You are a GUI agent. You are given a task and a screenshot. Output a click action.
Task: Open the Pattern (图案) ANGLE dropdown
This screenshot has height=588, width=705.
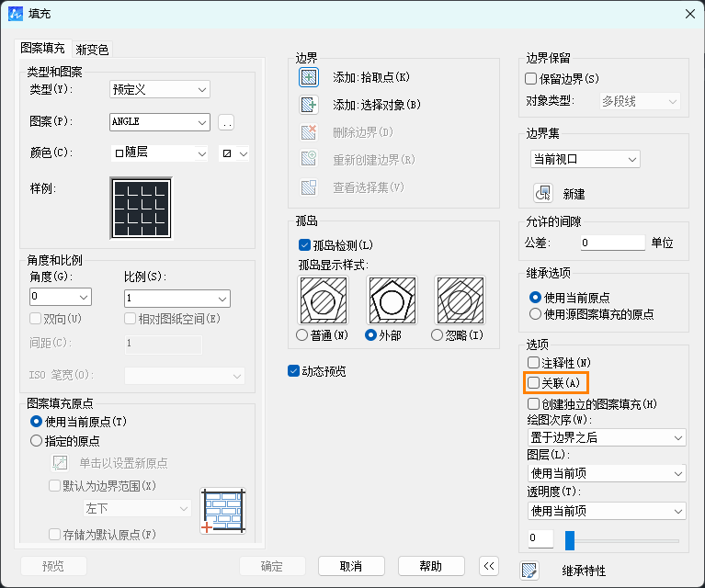pos(160,122)
